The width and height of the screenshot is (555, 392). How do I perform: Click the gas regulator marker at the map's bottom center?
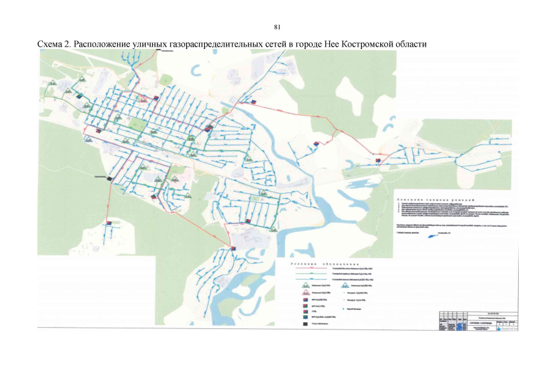point(233,247)
